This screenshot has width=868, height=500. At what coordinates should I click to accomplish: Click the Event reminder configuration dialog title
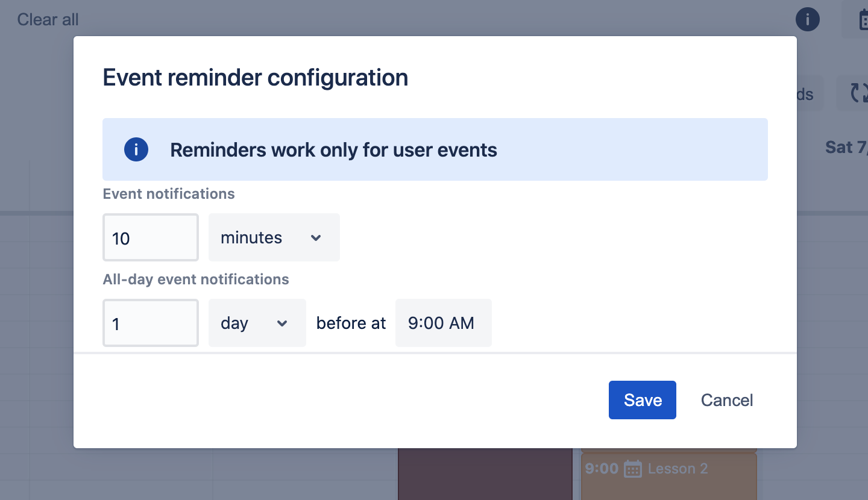pyautogui.click(x=256, y=78)
